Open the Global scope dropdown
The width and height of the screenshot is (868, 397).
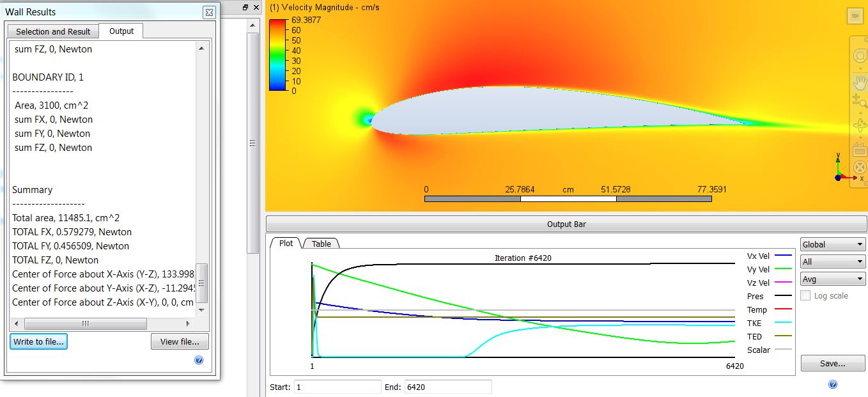pos(832,244)
